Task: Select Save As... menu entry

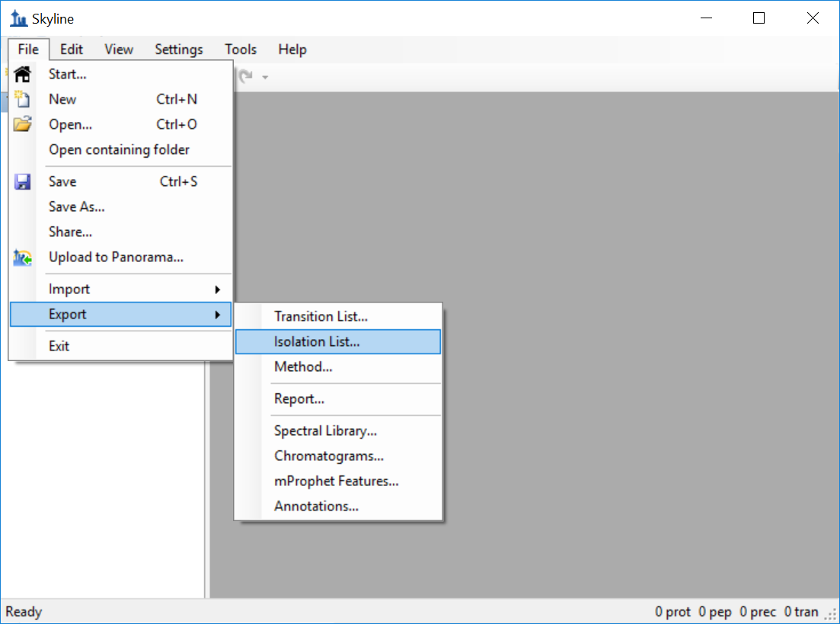Action: tap(121, 207)
